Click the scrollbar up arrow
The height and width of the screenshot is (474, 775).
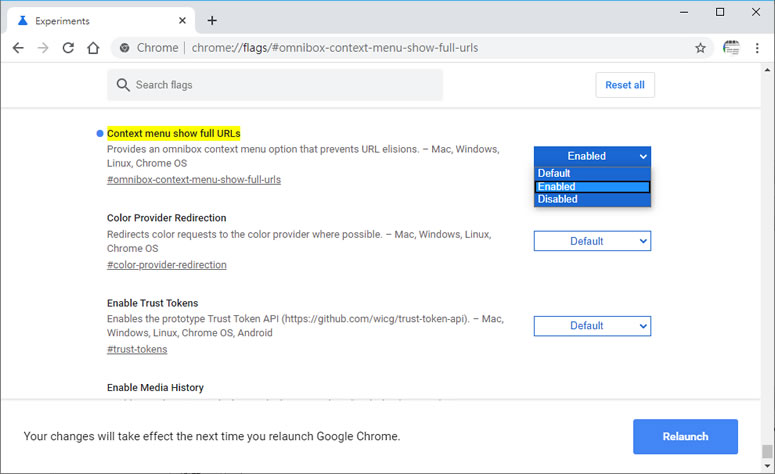767,70
